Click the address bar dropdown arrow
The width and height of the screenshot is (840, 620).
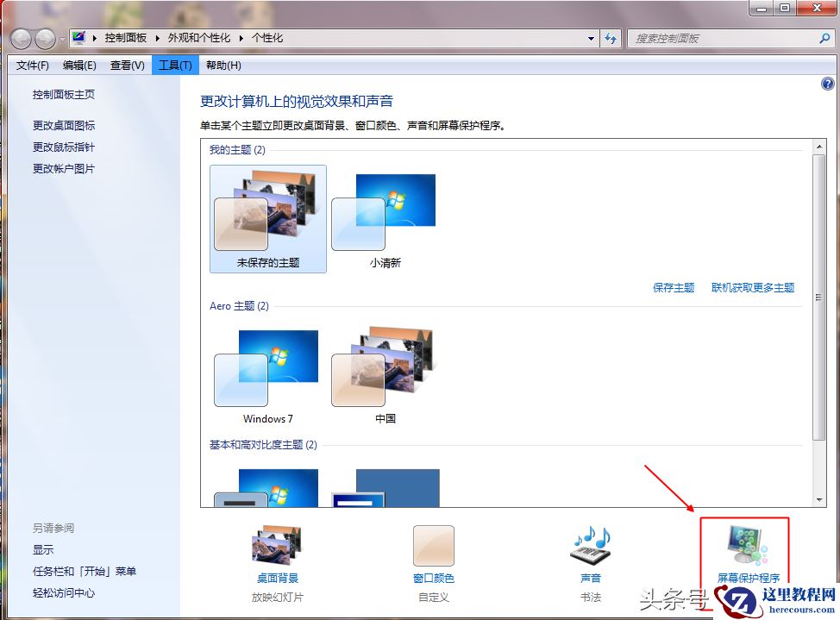pos(591,38)
